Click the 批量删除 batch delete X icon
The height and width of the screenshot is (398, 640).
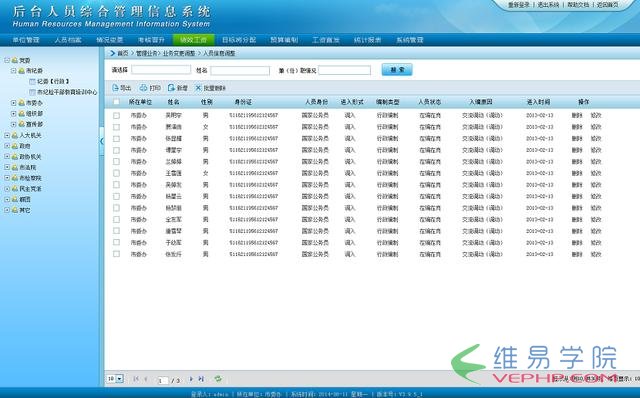pos(198,88)
